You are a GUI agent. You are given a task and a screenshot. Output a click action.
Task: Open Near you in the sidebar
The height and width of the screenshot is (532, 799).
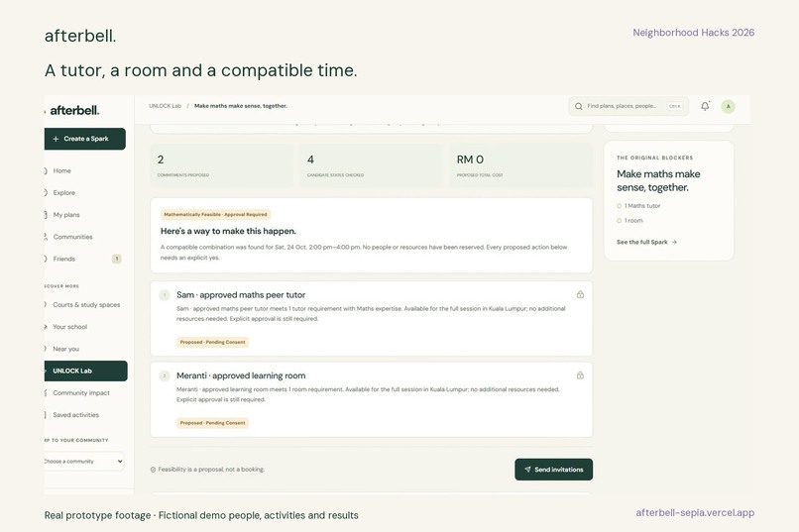pyautogui.click(x=65, y=349)
